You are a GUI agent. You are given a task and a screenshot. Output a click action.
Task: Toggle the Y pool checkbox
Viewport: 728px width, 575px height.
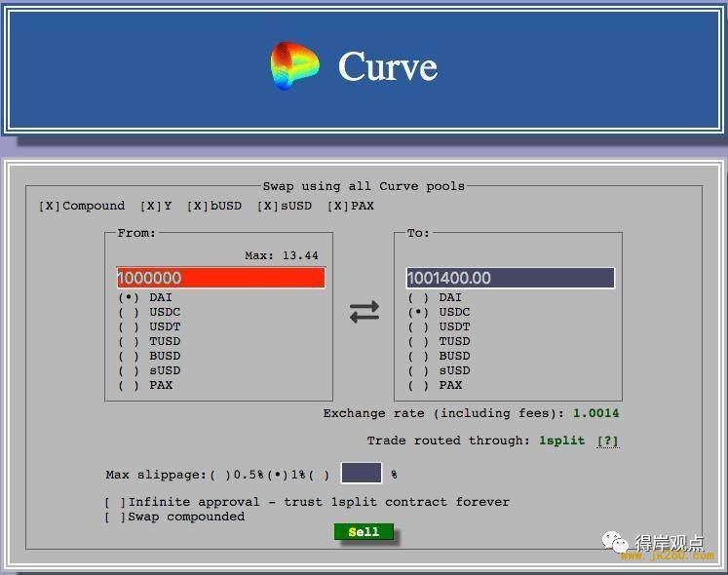point(150,206)
